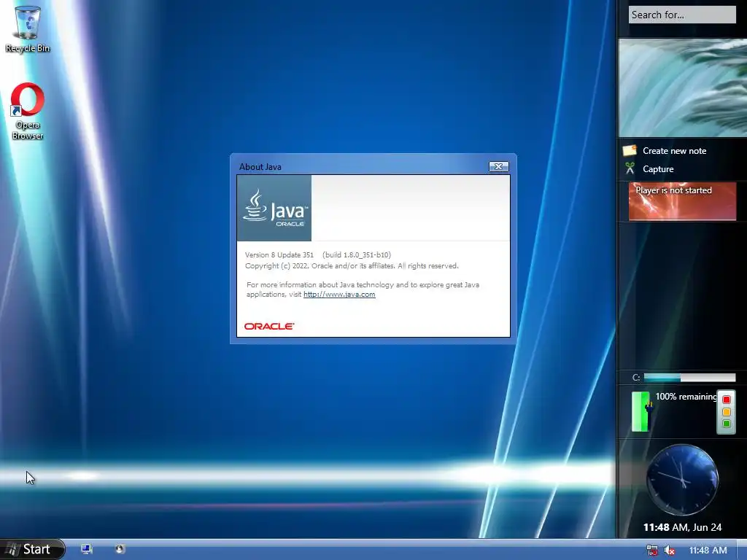Select the Capture option in sidebar

[658, 169]
